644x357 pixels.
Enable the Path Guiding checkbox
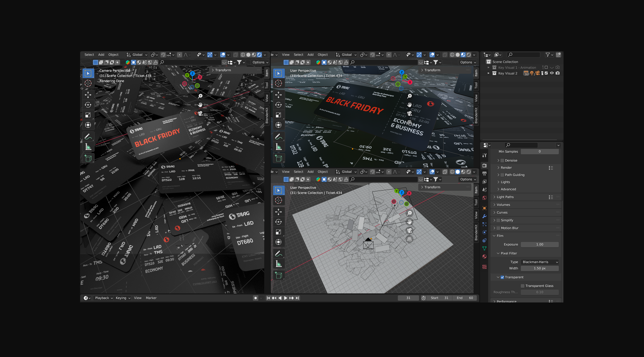click(x=502, y=175)
